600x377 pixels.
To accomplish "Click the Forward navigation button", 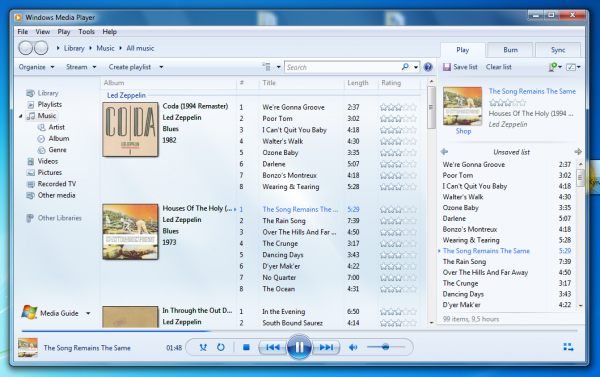I will (41, 48).
